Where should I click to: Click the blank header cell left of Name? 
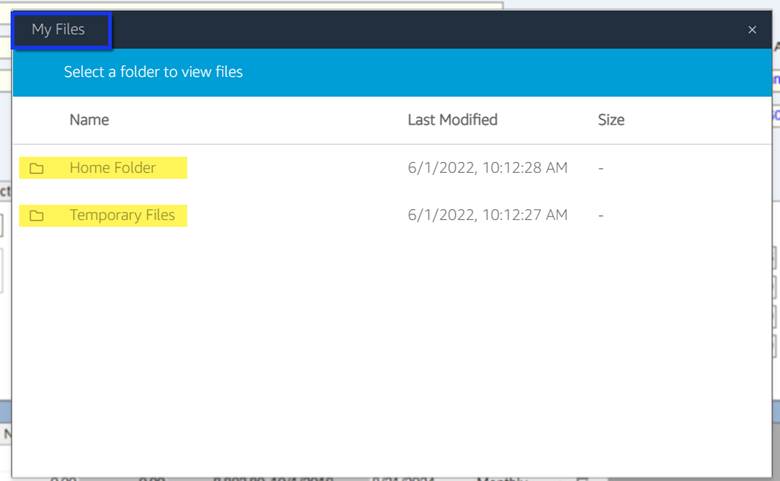[x=41, y=120]
